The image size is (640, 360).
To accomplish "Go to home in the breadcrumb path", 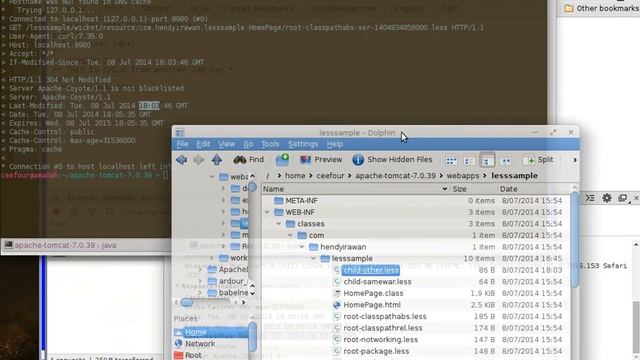I will click(295, 176).
